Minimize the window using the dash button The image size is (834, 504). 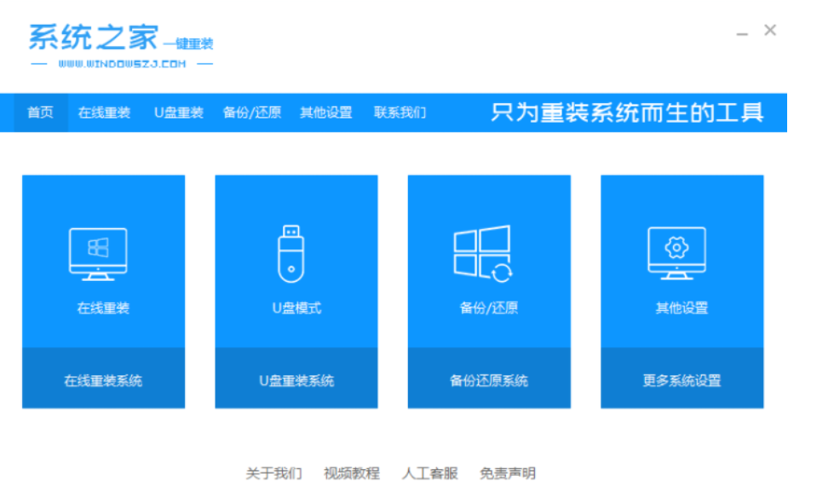(742, 32)
